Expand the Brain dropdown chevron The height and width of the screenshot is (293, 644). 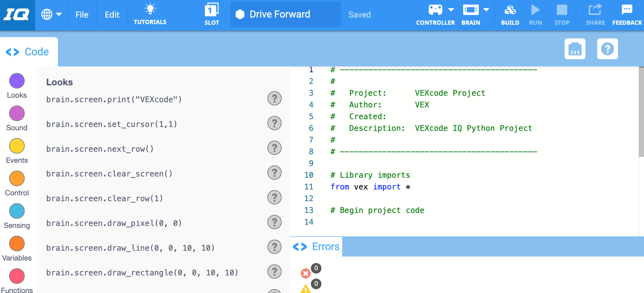487,9
